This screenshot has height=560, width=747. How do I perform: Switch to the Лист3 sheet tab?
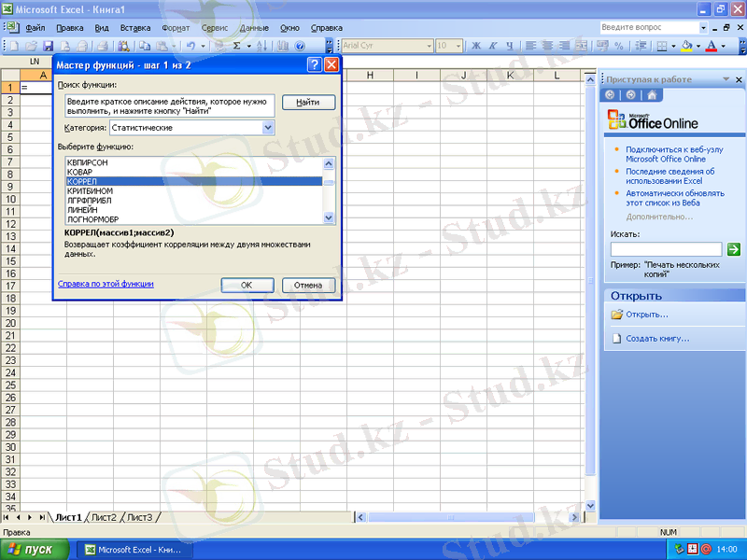[x=139, y=517]
